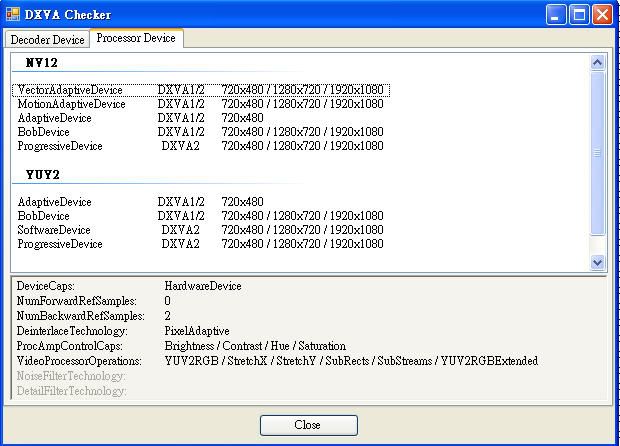Select AdaptiveDevice under YUY2

[x=201, y=202]
